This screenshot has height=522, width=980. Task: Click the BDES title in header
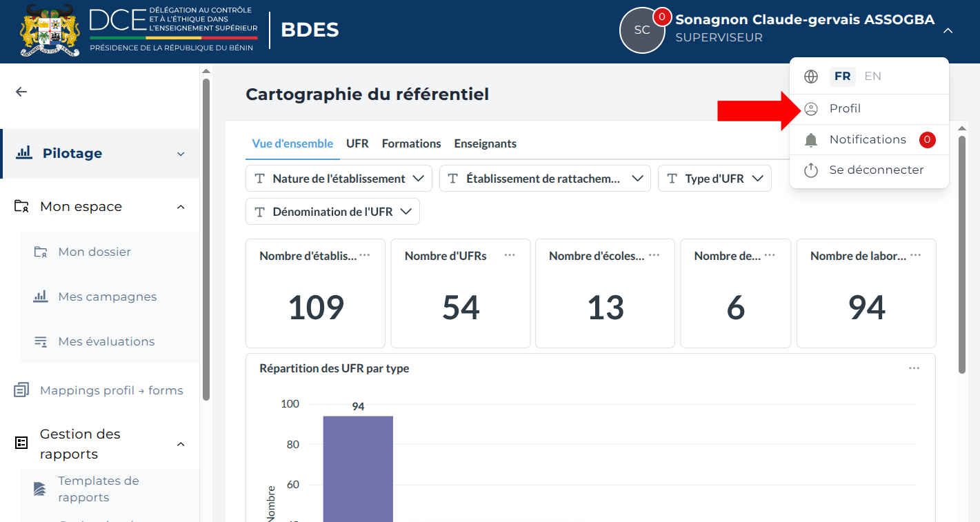[310, 30]
